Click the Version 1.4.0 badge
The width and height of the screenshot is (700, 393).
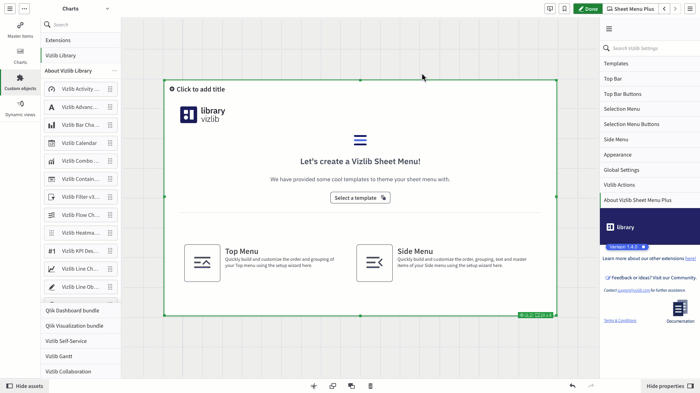[627, 247]
